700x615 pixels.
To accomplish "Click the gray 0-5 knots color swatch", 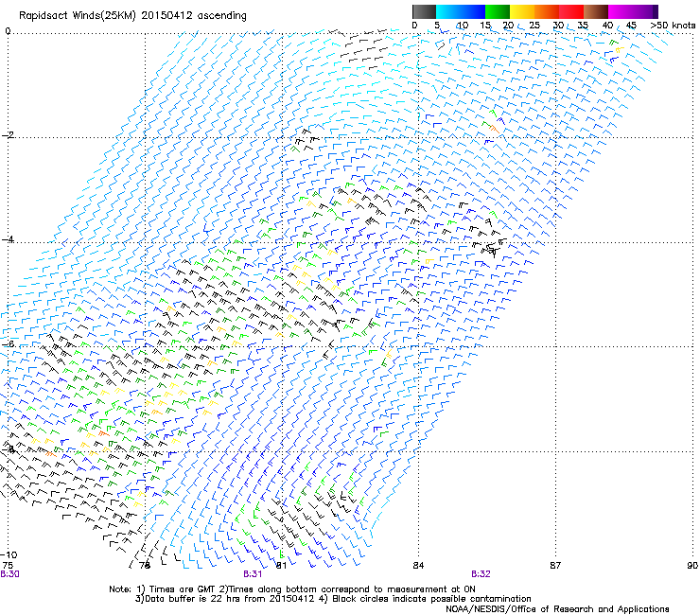I will point(424,11).
